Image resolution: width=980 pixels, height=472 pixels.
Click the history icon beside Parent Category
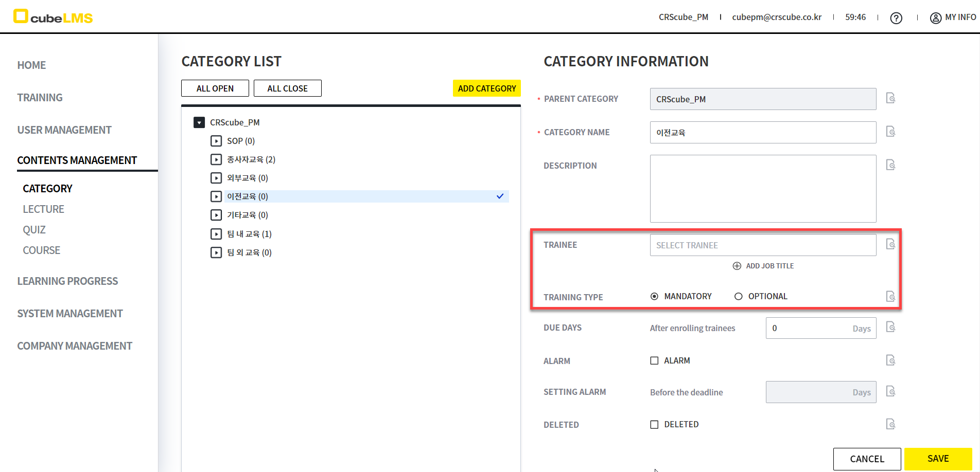point(890,98)
